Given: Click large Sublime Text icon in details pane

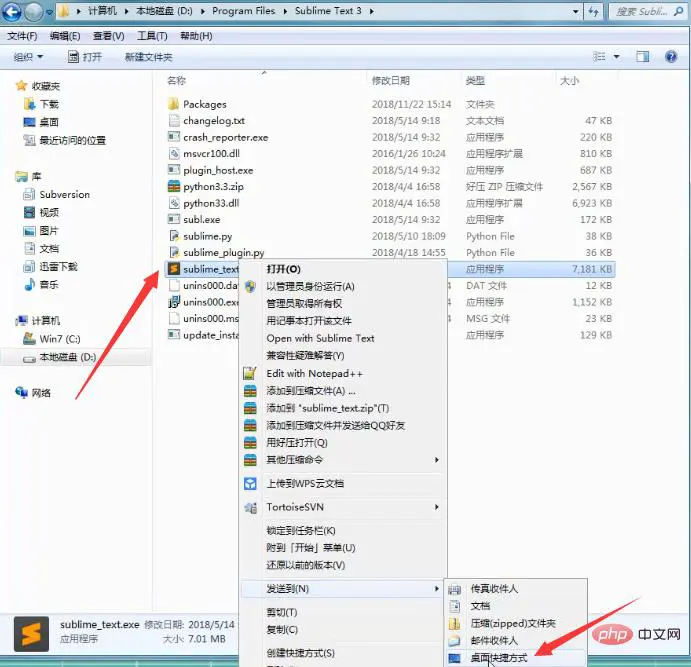Looking at the screenshot, I should pyautogui.click(x=31, y=634).
